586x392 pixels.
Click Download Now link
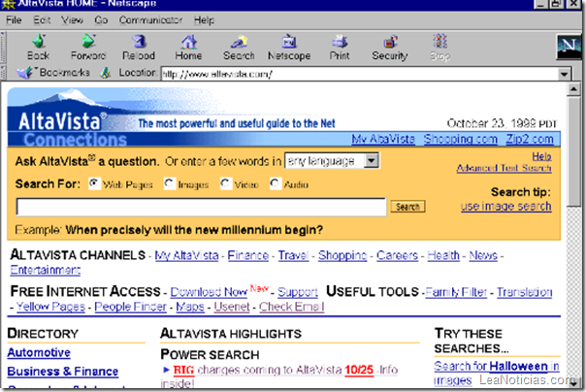(209, 292)
